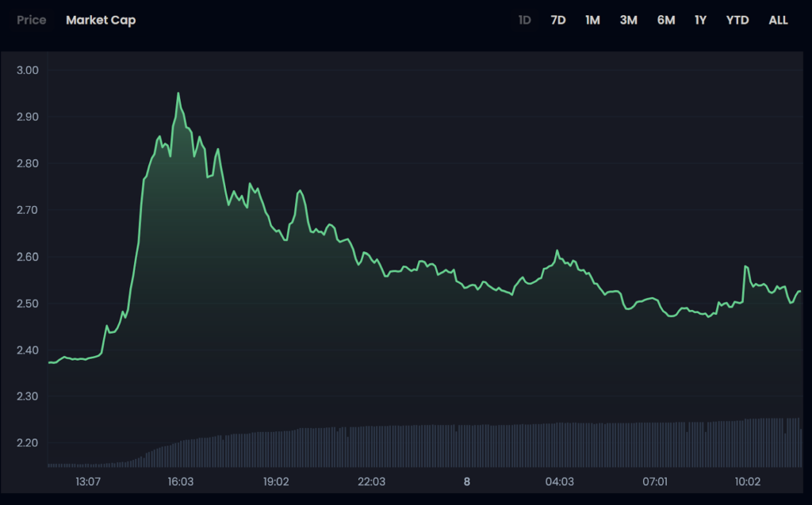Image resolution: width=812 pixels, height=505 pixels.
Task: Click the day 8 date marker
Action: [466, 482]
